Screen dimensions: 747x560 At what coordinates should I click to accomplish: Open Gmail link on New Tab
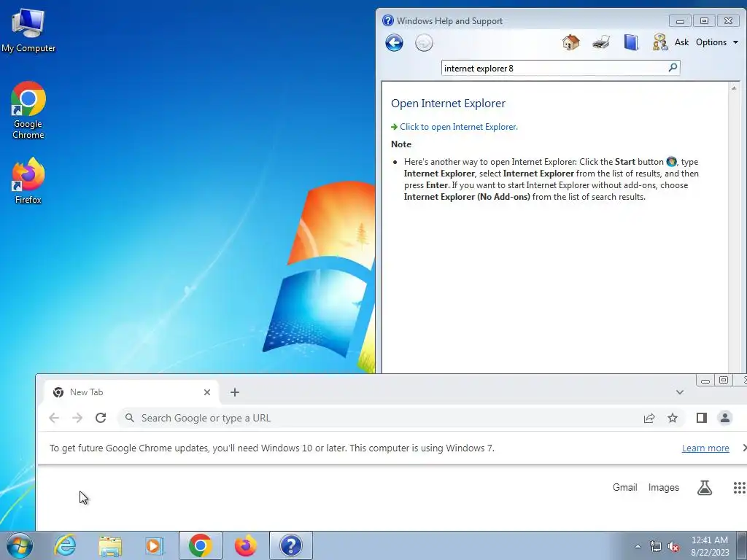click(624, 488)
